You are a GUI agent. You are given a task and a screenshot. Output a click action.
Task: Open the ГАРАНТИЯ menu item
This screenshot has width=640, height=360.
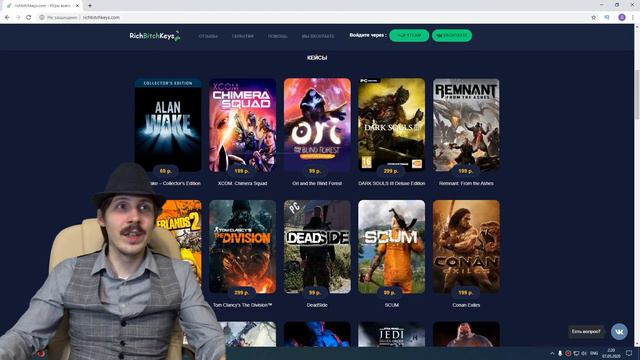[242, 36]
